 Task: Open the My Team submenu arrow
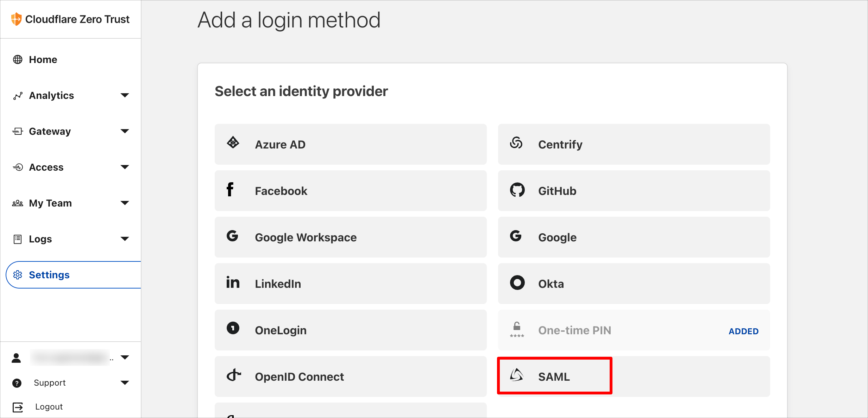pyautogui.click(x=125, y=203)
